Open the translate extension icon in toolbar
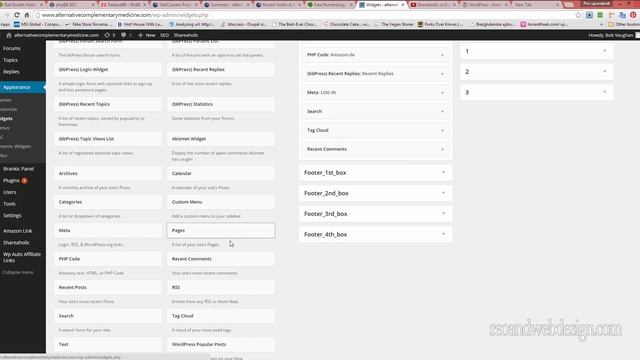This screenshot has height=360, width=640. [x=622, y=15]
